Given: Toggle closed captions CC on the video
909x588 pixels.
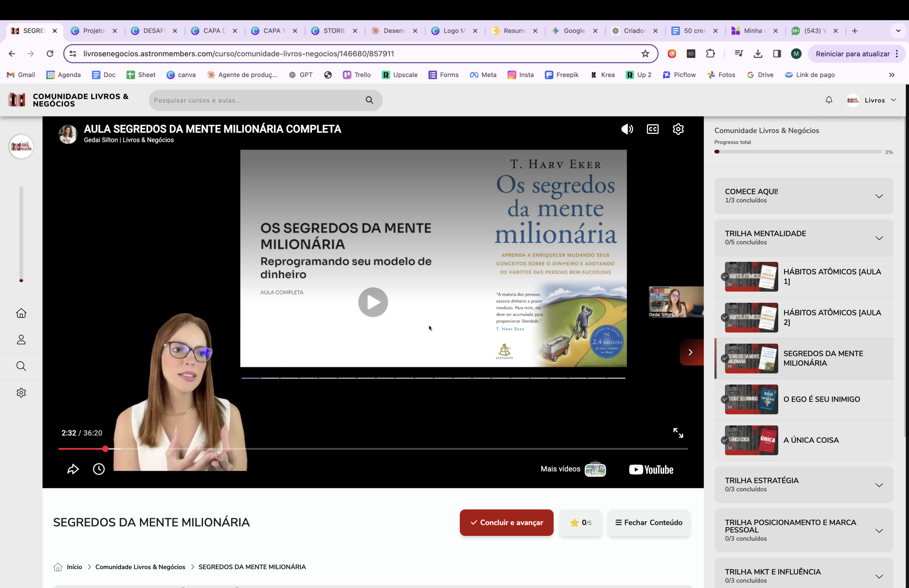Looking at the screenshot, I should point(652,129).
